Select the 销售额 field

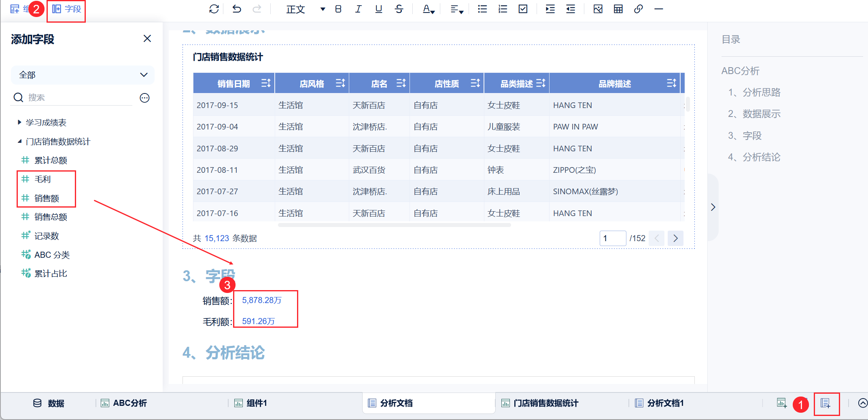(40, 198)
